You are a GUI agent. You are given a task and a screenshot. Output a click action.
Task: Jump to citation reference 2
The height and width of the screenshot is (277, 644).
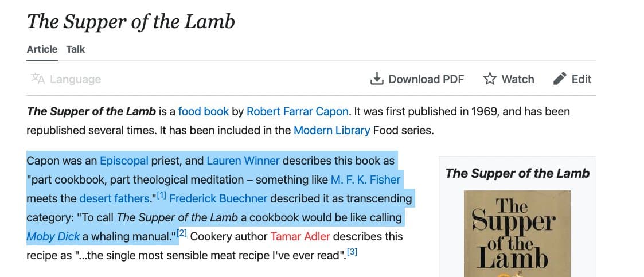(182, 233)
